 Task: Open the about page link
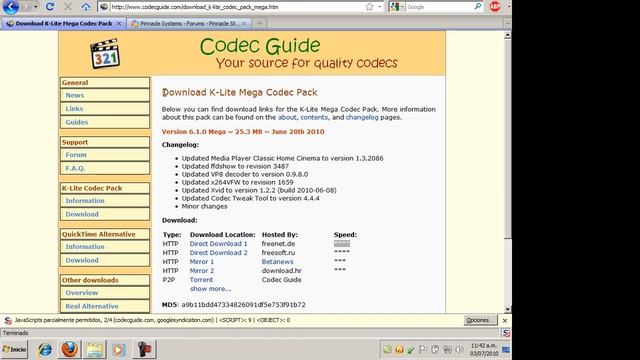coord(287,117)
